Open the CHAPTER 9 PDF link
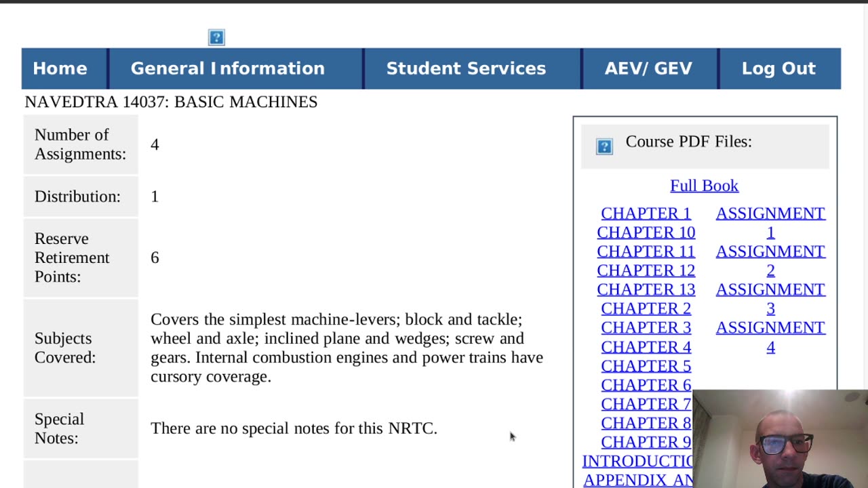The height and width of the screenshot is (488, 868). [646, 442]
